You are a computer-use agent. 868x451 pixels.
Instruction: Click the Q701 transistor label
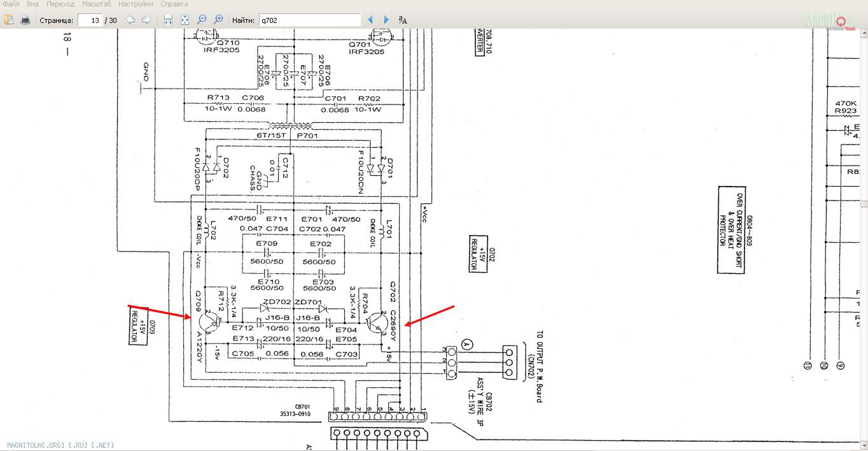click(x=360, y=44)
